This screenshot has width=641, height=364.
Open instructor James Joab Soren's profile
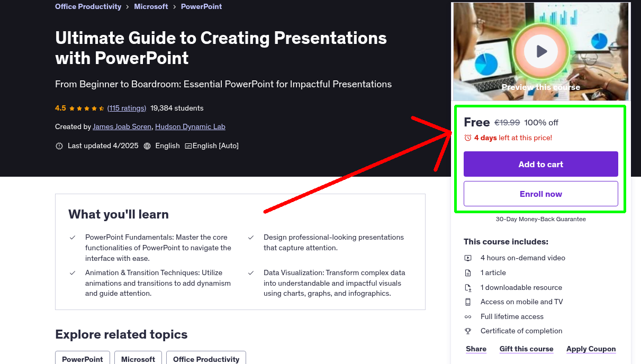click(122, 126)
